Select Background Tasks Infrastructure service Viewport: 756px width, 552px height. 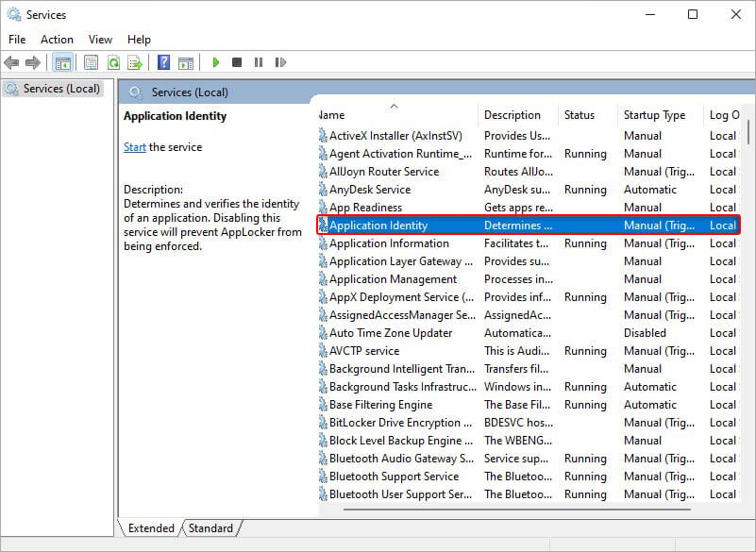pyautogui.click(x=529, y=387)
